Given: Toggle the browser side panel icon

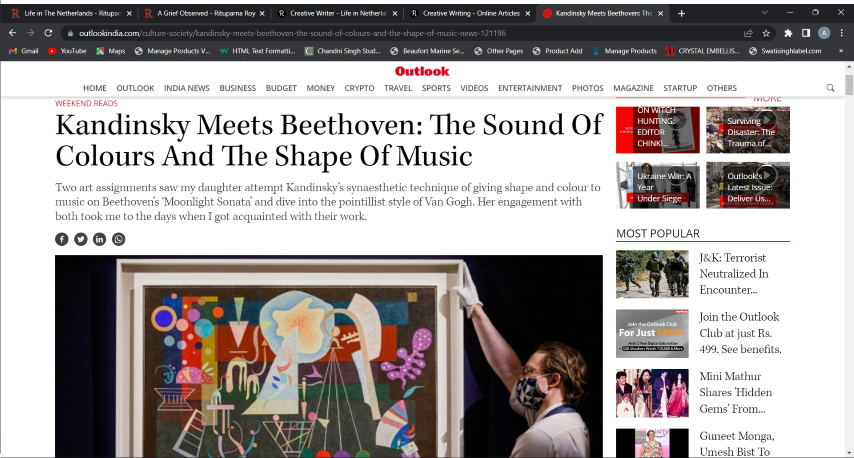Looking at the screenshot, I should pyautogui.click(x=806, y=33).
